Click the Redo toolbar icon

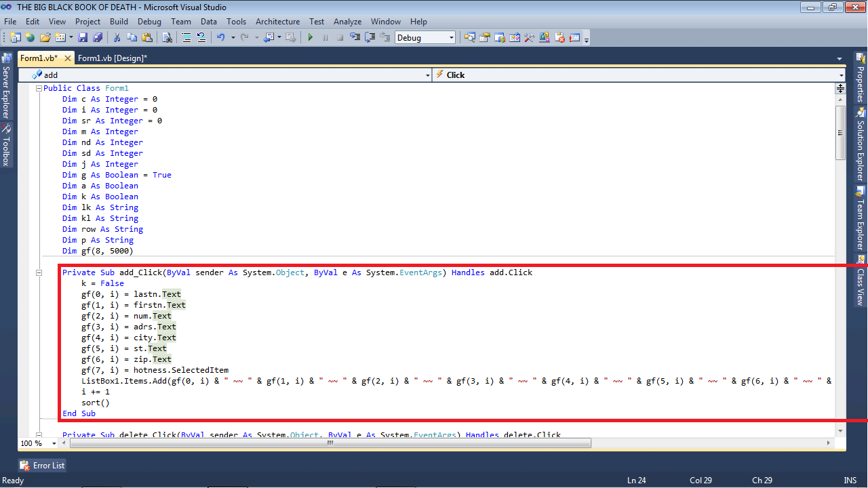pos(245,38)
